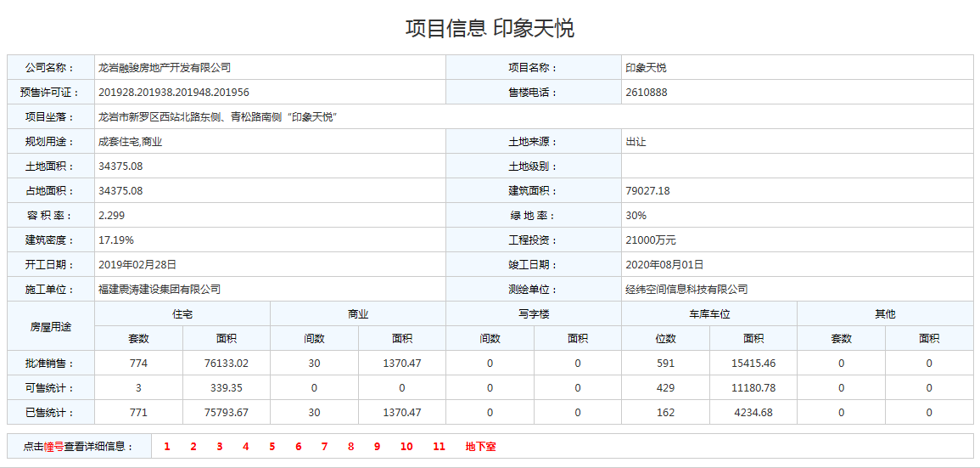Click construction unit 福建震涛建设集团有限公司

[160, 290]
